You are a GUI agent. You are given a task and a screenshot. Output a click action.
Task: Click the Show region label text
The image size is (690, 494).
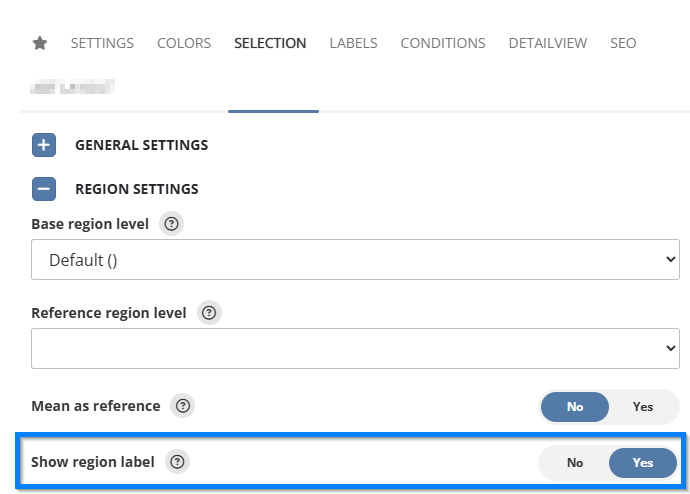pyautogui.click(x=92, y=462)
